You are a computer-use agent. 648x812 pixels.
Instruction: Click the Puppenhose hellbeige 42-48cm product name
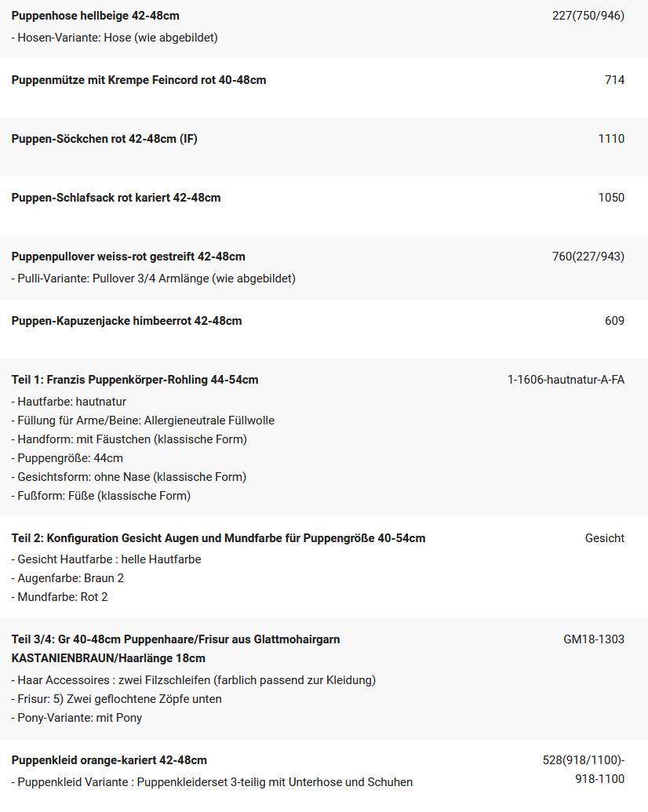(x=95, y=16)
